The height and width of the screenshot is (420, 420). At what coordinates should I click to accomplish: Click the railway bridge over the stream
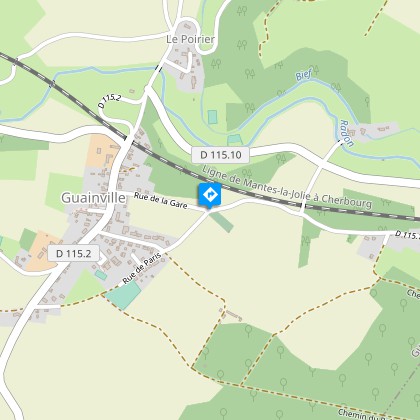[x=52, y=83]
